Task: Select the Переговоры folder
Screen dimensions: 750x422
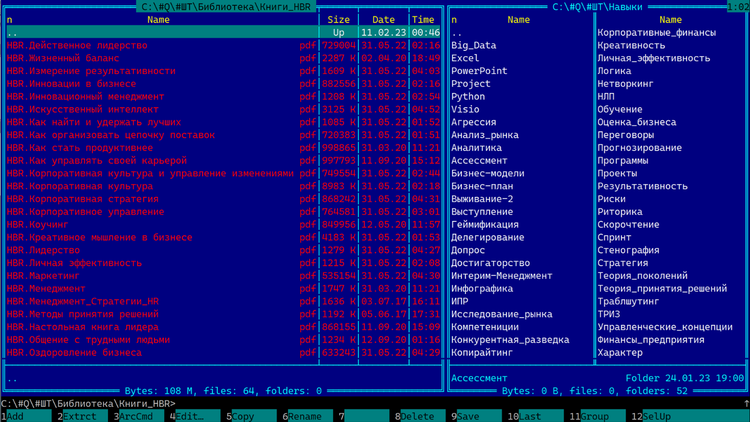Action: point(626,135)
